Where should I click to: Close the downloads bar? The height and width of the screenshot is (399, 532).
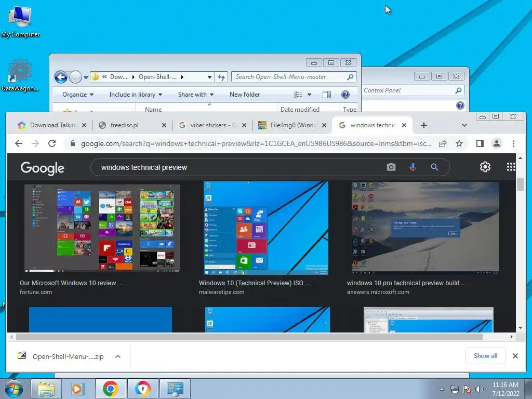[x=515, y=356]
